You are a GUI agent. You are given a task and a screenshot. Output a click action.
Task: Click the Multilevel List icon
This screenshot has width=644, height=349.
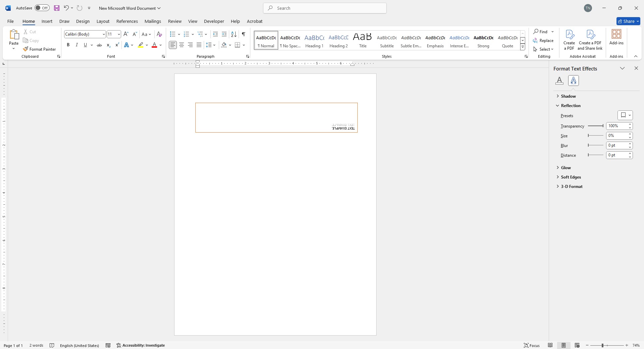[200, 34]
